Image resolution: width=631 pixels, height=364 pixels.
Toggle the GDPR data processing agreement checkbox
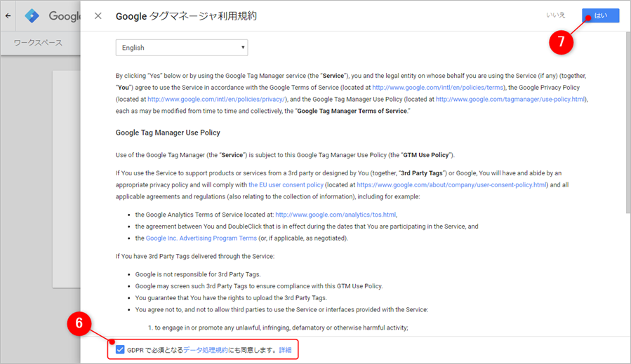click(x=120, y=349)
